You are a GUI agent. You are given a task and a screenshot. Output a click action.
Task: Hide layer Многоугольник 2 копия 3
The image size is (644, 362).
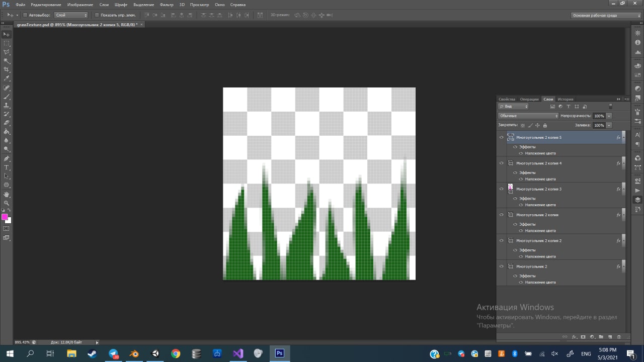pos(501,189)
